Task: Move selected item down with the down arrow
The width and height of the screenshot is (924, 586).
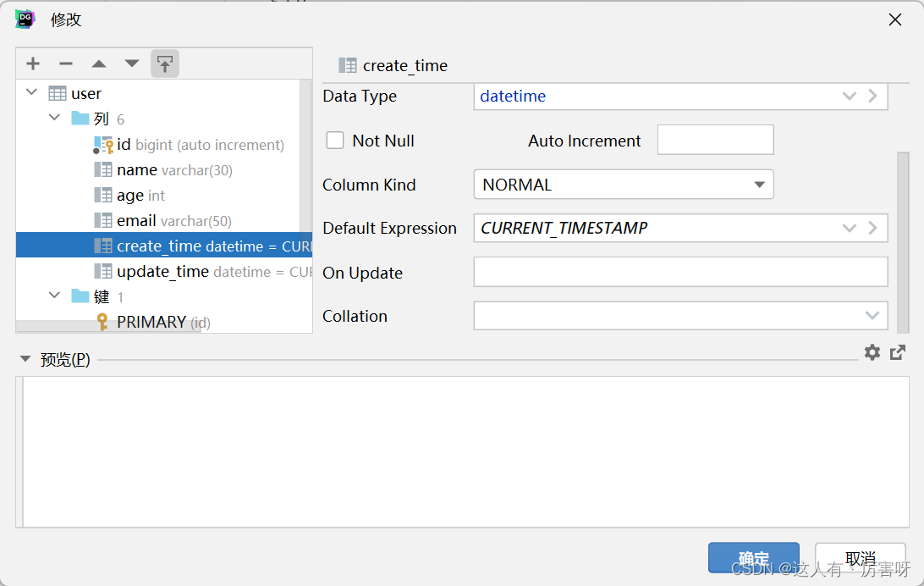Action: point(132,64)
